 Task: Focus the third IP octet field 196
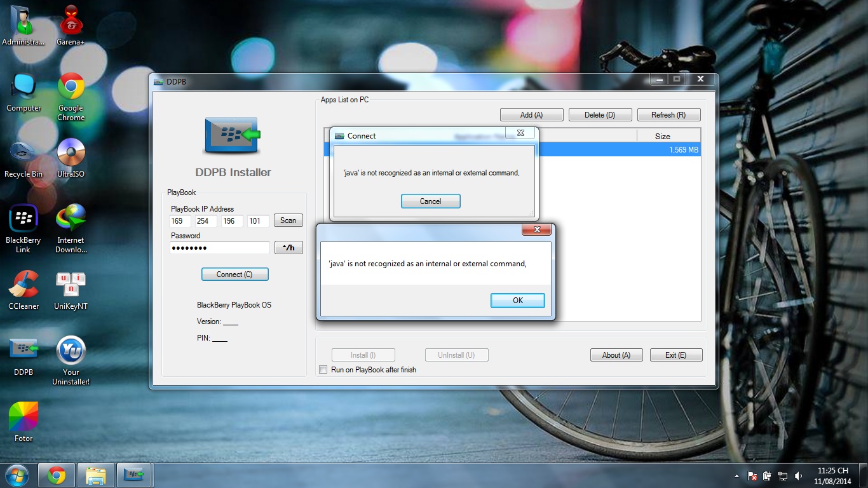(x=233, y=221)
